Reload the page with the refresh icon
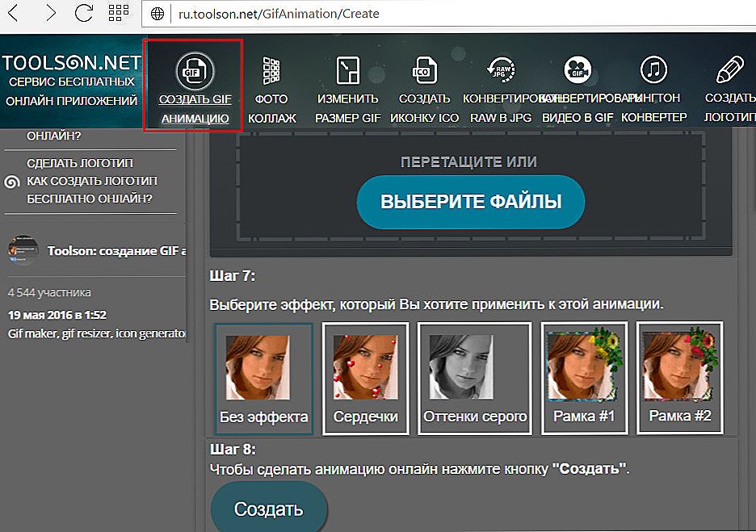Image resolution: width=756 pixels, height=532 pixels. [x=84, y=13]
